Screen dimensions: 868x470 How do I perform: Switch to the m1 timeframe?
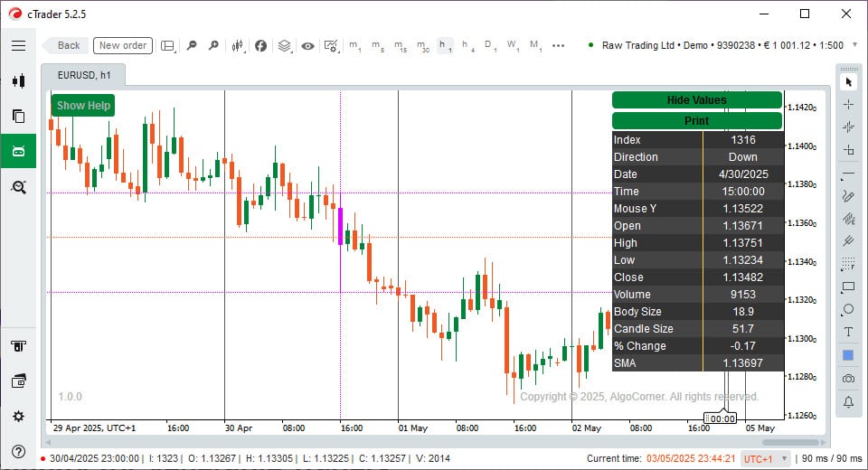(x=354, y=46)
